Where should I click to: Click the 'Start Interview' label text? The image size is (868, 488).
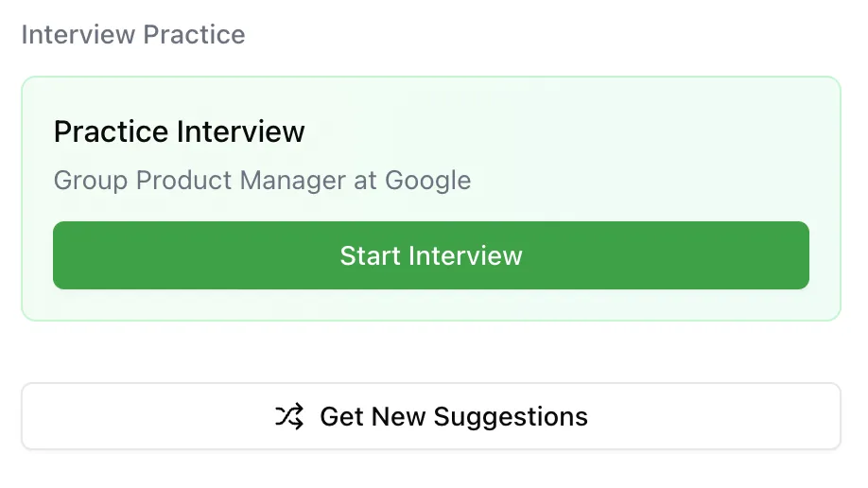coord(431,255)
